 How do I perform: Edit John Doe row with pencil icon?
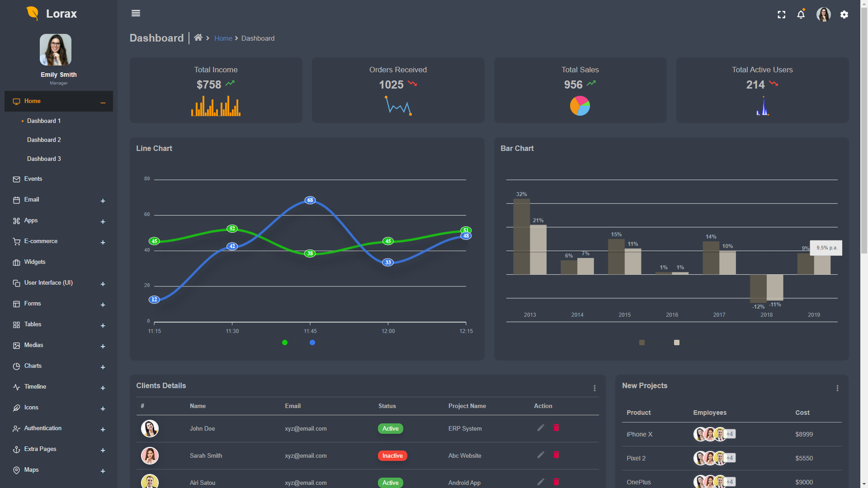pyautogui.click(x=541, y=428)
